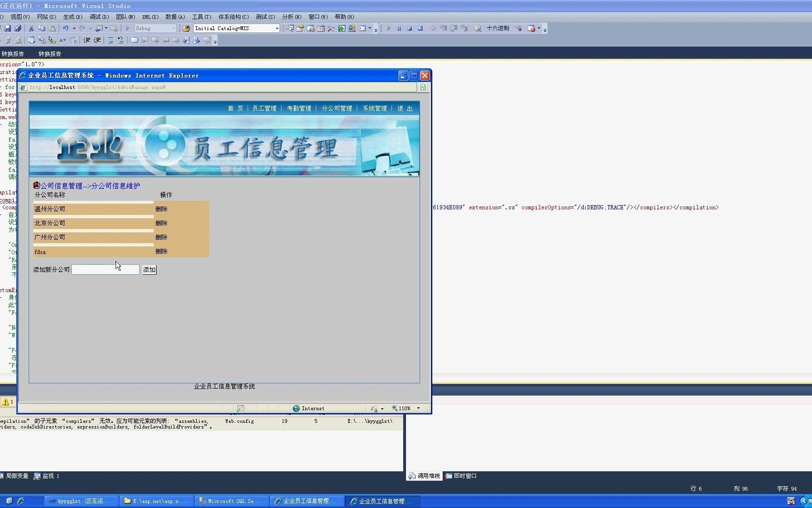This screenshot has width=812, height=508.
Task: Expand debug toolbar overflow options
Action: tap(545, 29)
